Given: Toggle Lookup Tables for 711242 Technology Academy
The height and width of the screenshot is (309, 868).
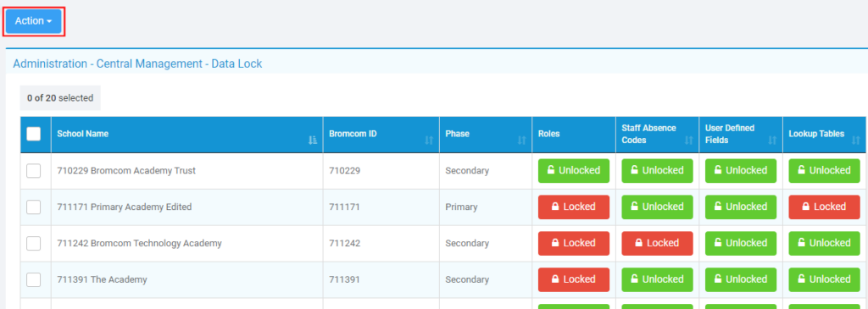Looking at the screenshot, I should point(824,243).
